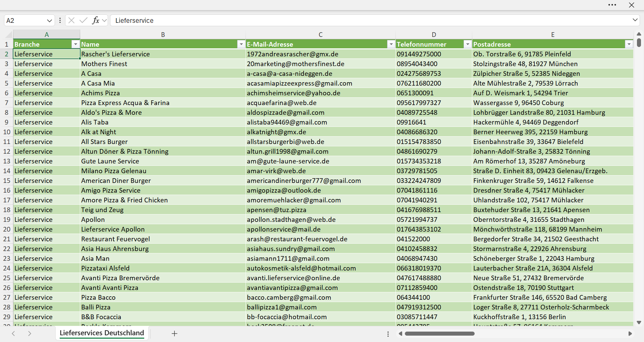Select address Auf D. Weismark 1, 54294 Trier

pyautogui.click(x=553, y=93)
